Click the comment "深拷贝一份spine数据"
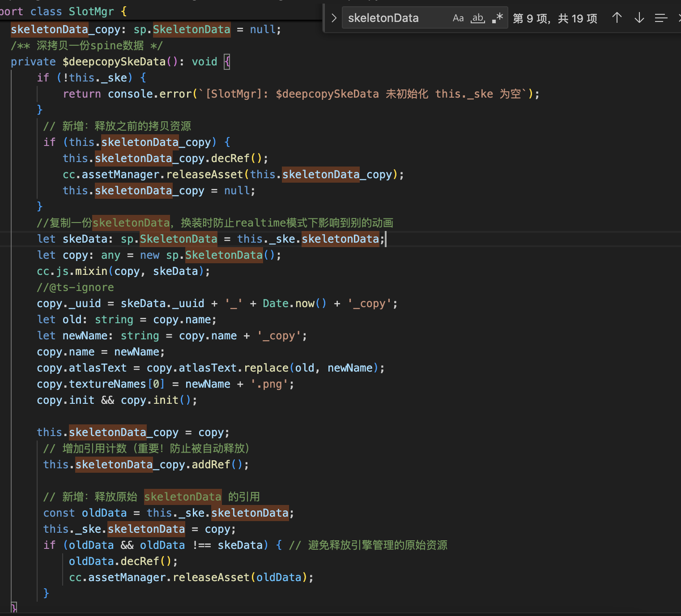Viewport: 681px width, 616px height. [x=90, y=46]
